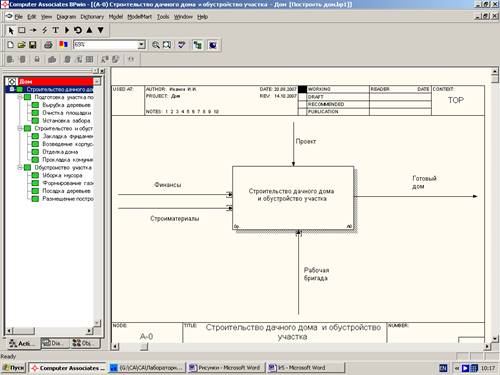500x375 pixels.
Task: Open the Diagram menu
Action: click(x=66, y=17)
